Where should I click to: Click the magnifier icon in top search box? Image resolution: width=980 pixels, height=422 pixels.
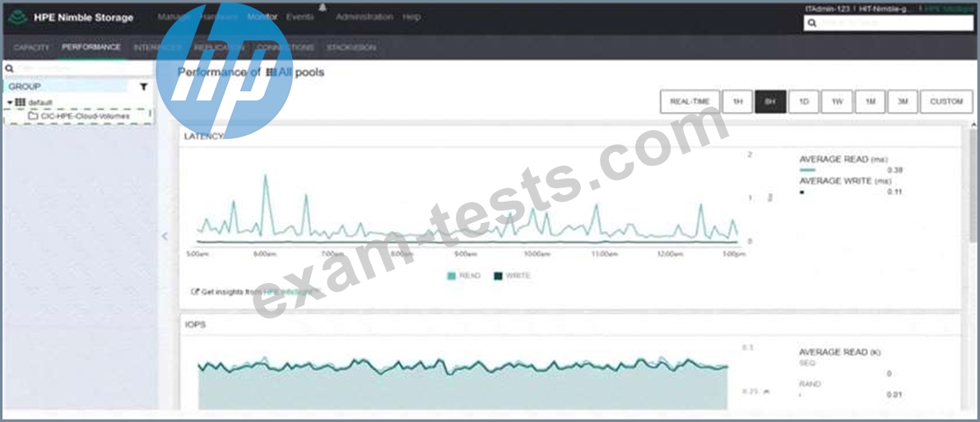[x=812, y=23]
